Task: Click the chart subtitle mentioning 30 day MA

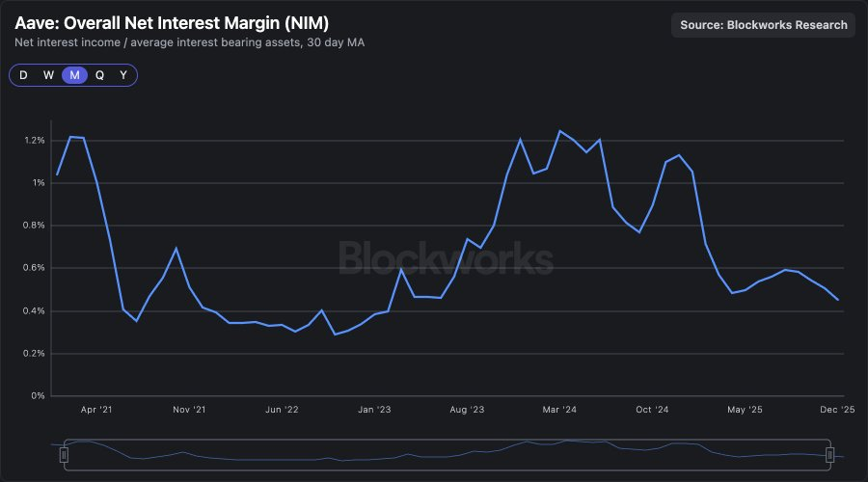Action: click(x=189, y=43)
